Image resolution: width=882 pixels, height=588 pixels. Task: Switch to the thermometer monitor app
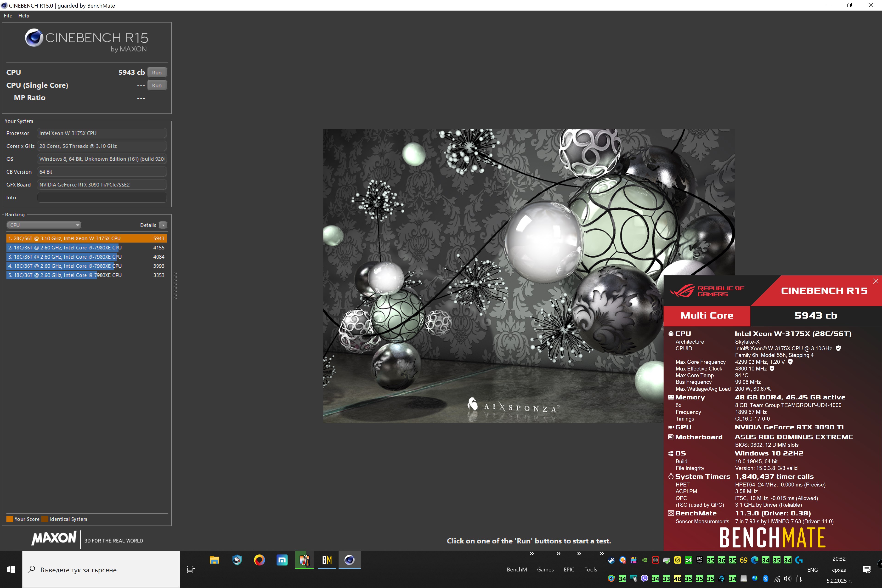(x=305, y=560)
